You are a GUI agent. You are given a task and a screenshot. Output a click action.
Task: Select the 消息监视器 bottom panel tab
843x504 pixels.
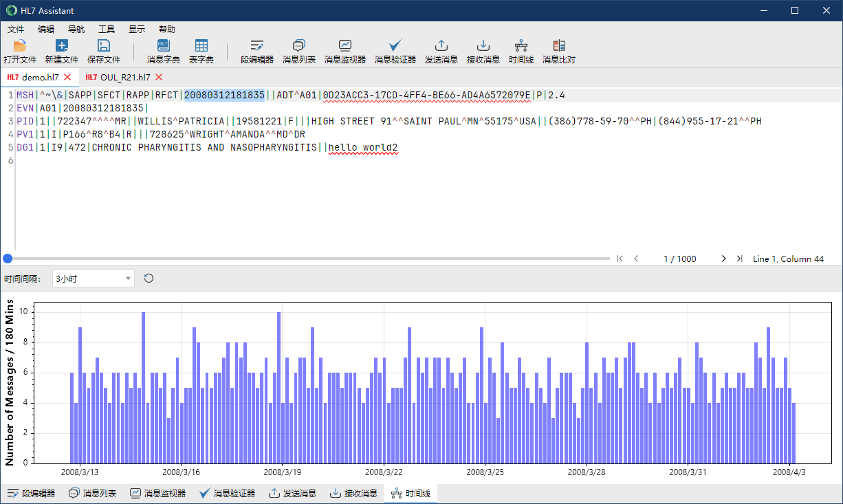[x=158, y=494]
